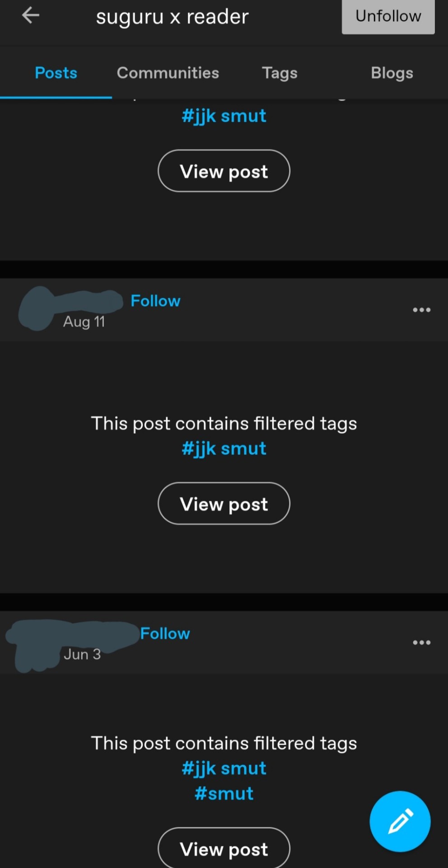Open #jjk smut tag in Jun 3 post
The width and height of the screenshot is (448, 868).
pyautogui.click(x=224, y=769)
